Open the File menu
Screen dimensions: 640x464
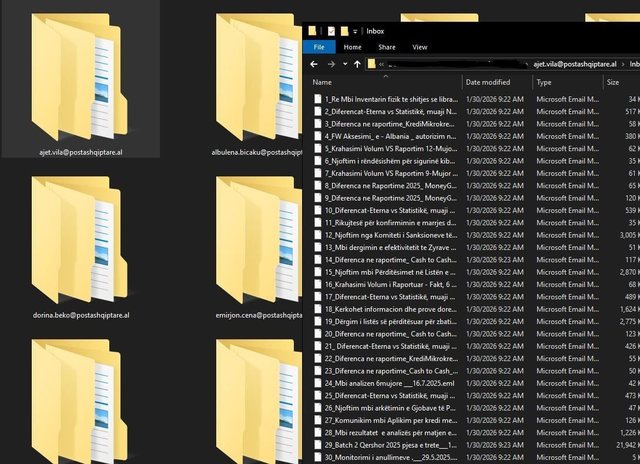pyautogui.click(x=319, y=46)
